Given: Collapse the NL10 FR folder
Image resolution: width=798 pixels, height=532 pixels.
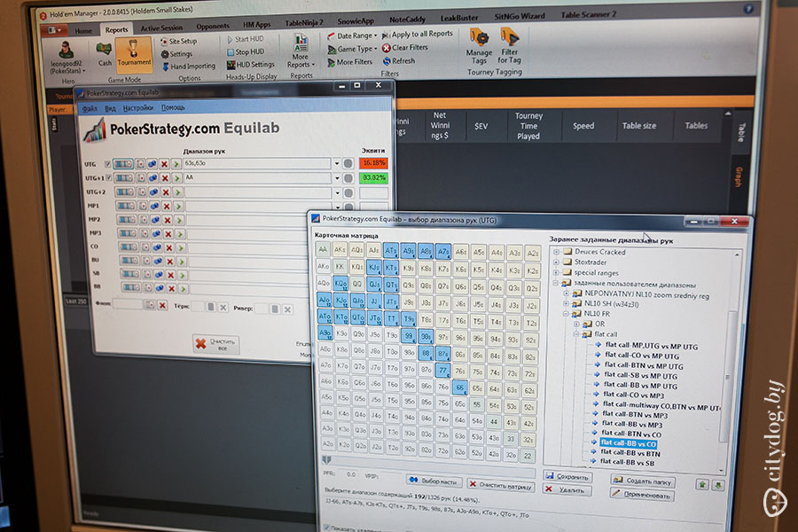Looking at the screenshot, I should 566,314.
